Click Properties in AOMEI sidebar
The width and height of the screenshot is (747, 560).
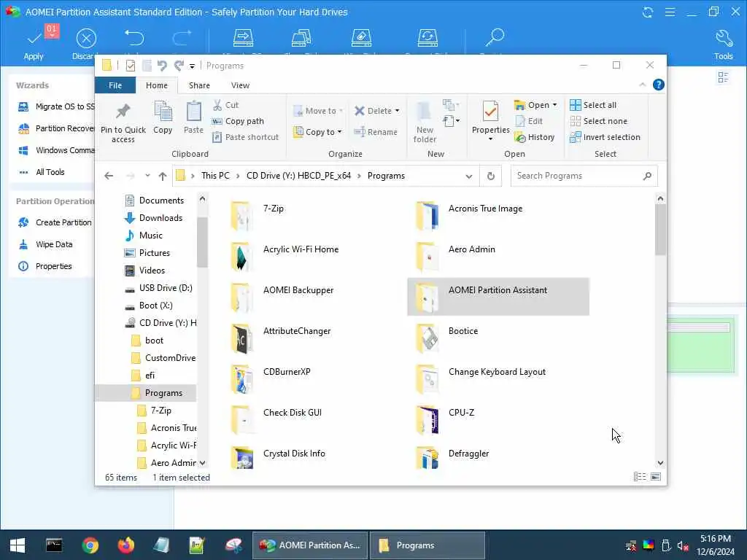click(x=45, y=266)
